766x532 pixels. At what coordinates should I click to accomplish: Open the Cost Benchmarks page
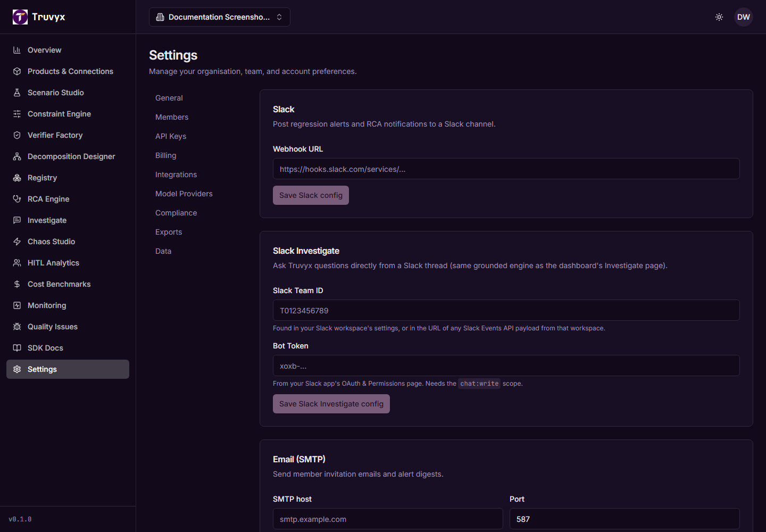[x=68, y=284]
